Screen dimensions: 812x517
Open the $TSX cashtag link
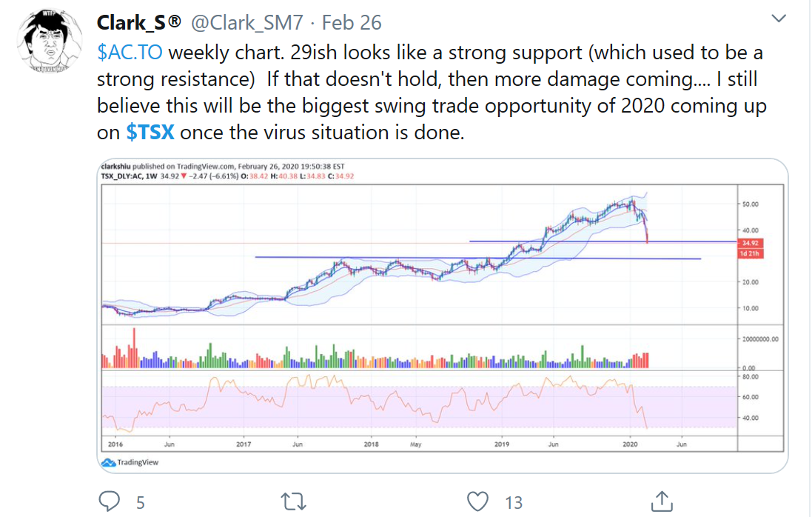(x=150, y=132)
